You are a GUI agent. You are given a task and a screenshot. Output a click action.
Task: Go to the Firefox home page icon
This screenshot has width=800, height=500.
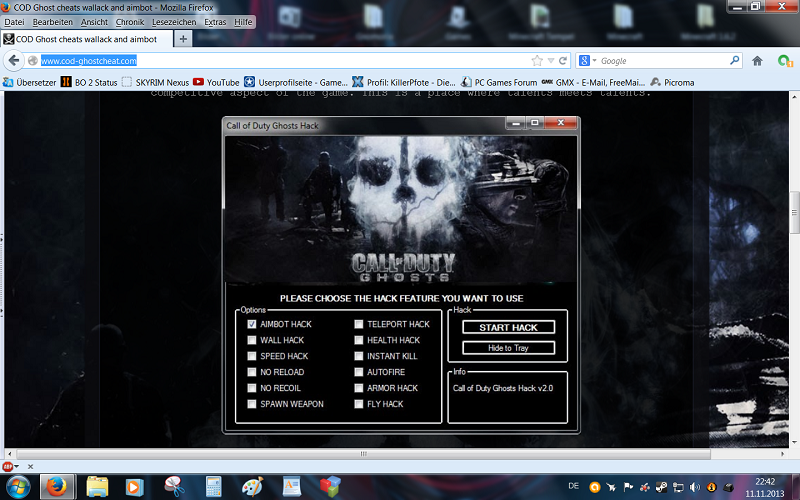[x=757, y=61]
